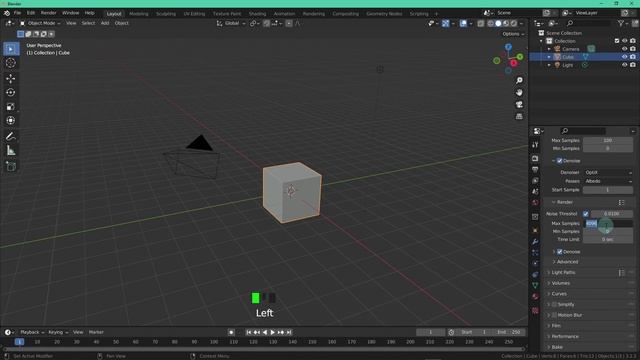Toggle the Render Denoise checkbox
This screenshot has width=640, height=360.
(560, 252)
